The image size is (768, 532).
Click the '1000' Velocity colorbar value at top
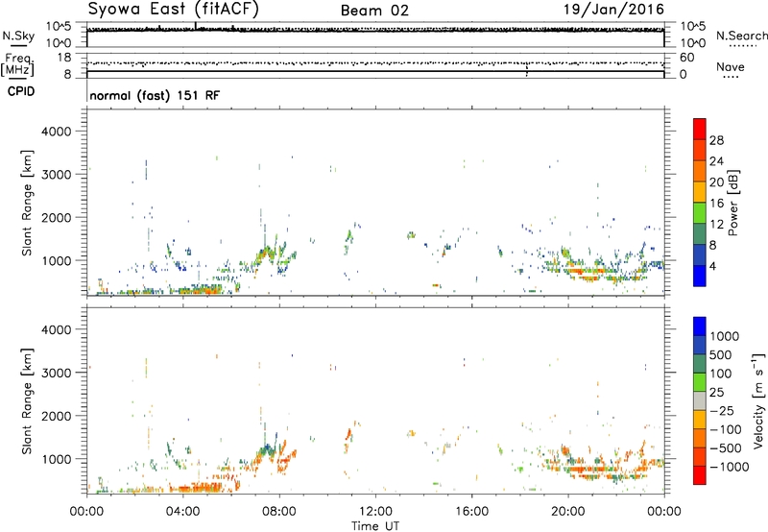pyautogui.click(x=725, y=336)
